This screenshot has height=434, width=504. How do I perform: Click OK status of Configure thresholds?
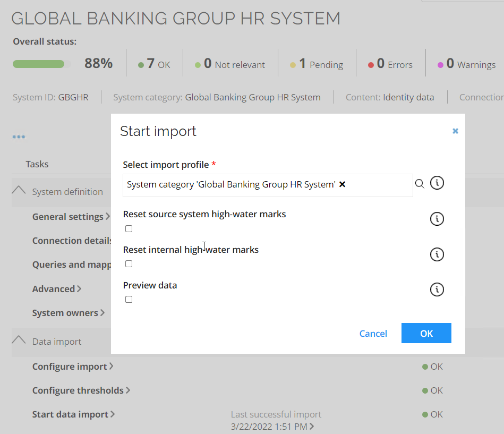click(x=432, y=390)
